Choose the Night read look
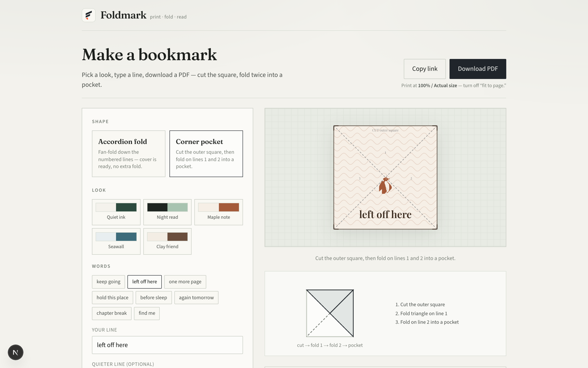 click(167, 212)
